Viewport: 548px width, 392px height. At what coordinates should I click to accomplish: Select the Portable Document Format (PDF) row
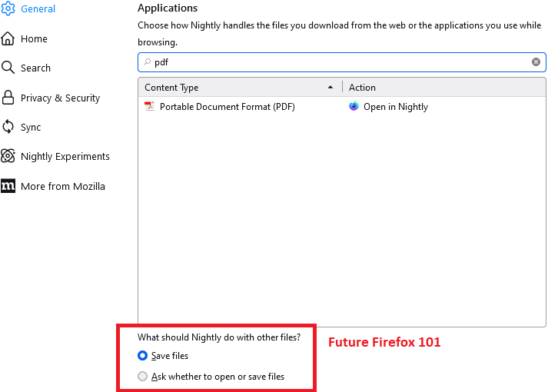[227, 107]
